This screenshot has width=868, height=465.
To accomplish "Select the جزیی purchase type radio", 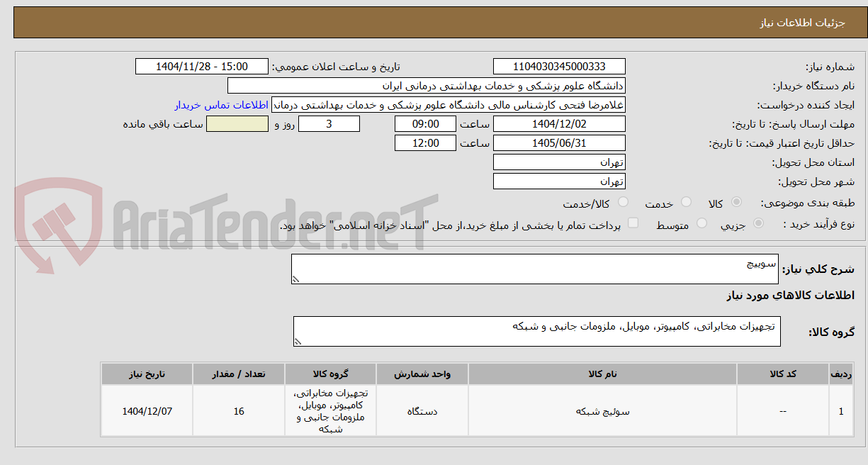I will click(759, 224).
